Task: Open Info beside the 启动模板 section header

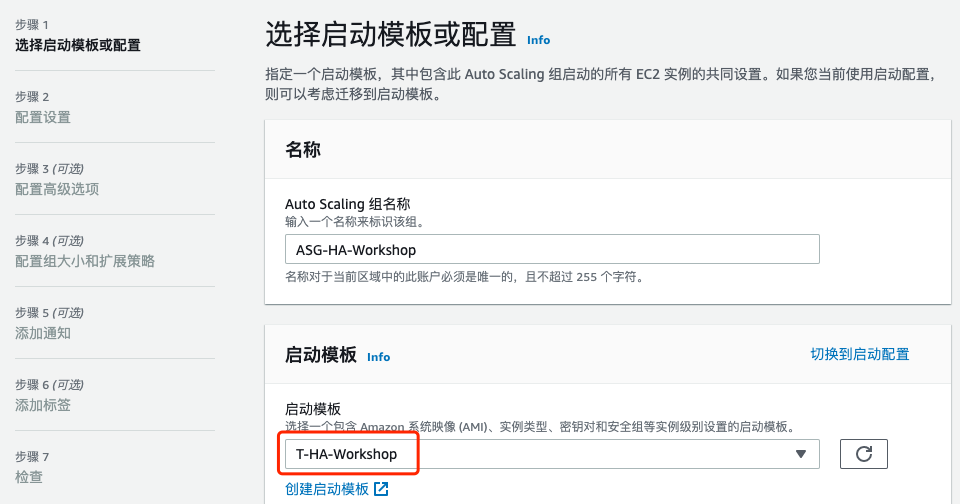Action: pyautogui.click(x=378, y=357)
